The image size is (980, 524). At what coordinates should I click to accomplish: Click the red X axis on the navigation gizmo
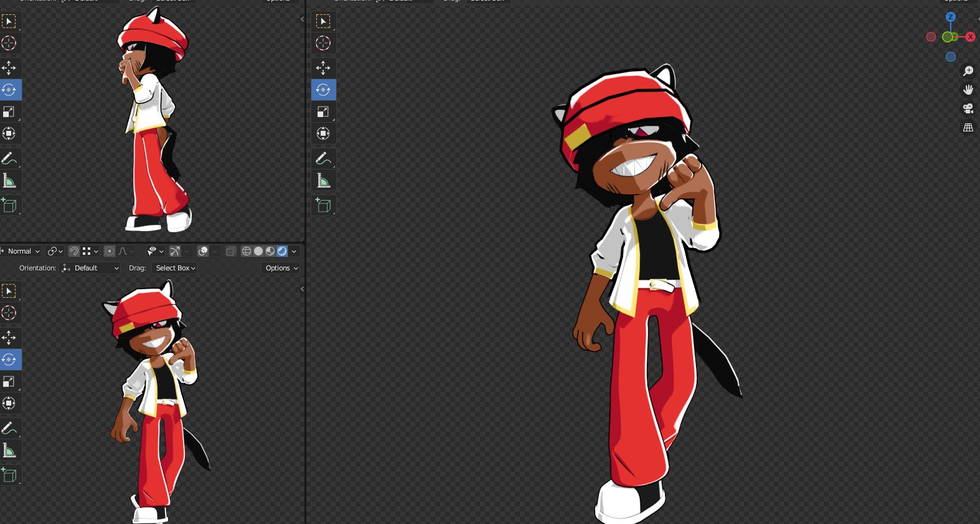970,37
